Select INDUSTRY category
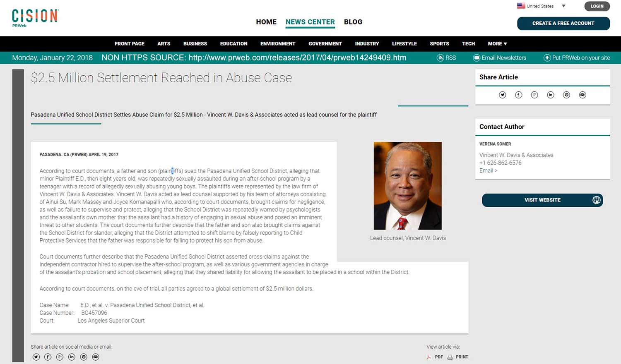This screenshot has height=364, width=621. pyautogui.click(x=367, y=43)
